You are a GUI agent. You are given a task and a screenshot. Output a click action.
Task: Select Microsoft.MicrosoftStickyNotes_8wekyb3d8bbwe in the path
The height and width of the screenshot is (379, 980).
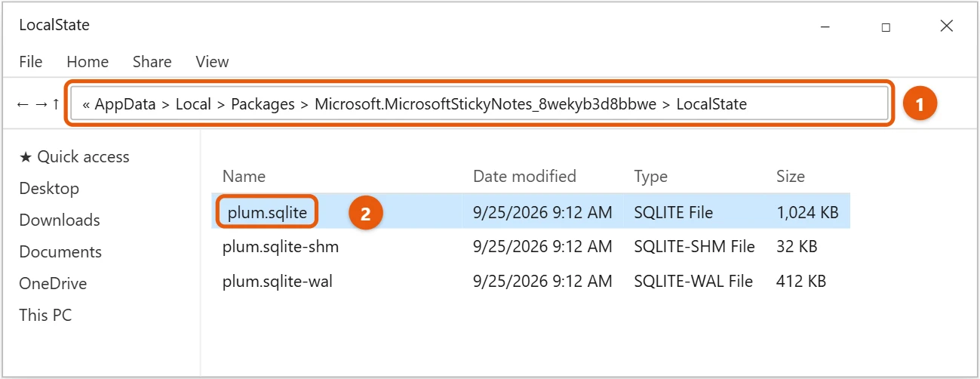coord(486,104)
